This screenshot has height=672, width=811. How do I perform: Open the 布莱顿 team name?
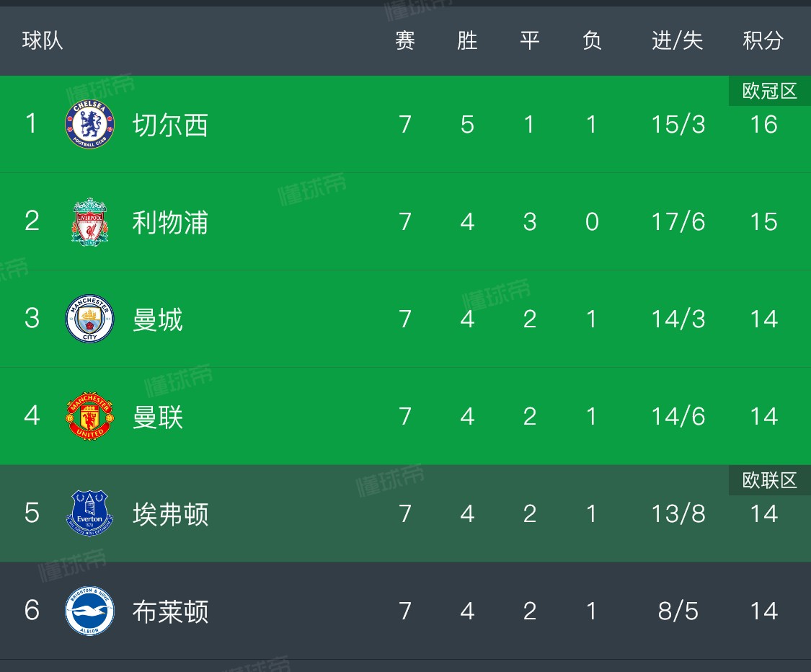coord(170,611)
